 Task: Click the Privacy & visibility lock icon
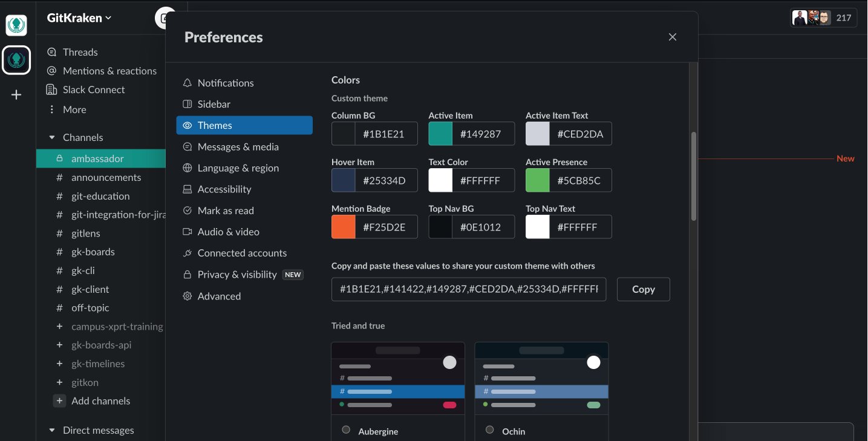(x=188, y=274)
